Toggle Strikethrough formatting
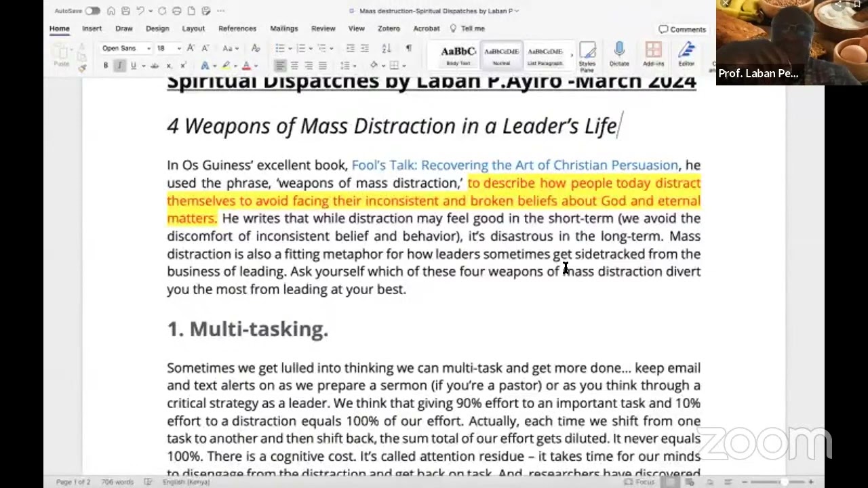This screenshot has width=868, height=488. (155, 66)
